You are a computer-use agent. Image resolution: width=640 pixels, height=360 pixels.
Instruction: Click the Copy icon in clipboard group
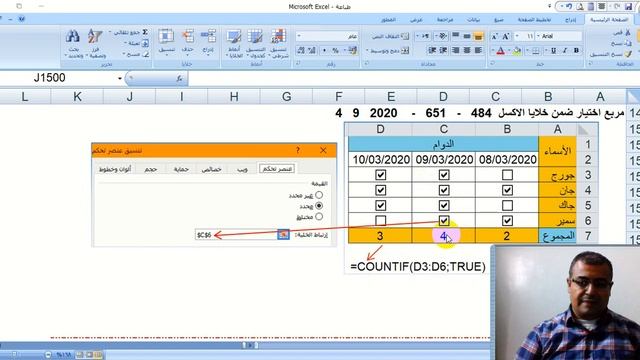[628, 43]
